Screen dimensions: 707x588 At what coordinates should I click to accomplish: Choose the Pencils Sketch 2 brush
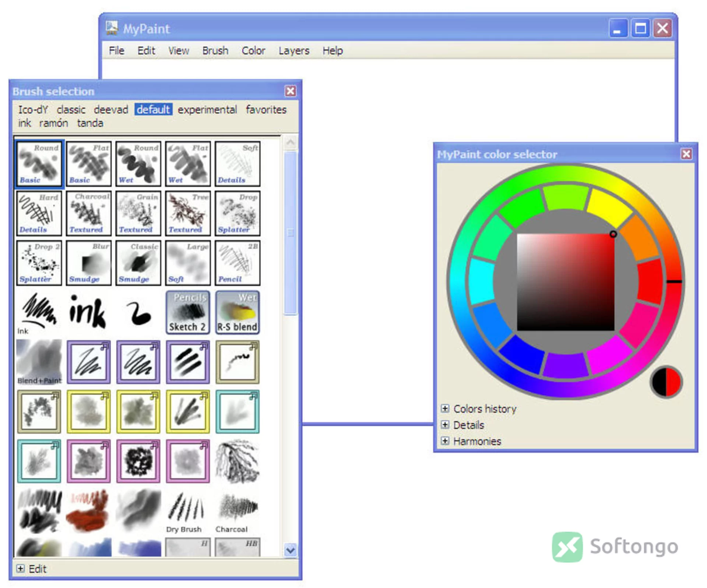click(188, 312)
